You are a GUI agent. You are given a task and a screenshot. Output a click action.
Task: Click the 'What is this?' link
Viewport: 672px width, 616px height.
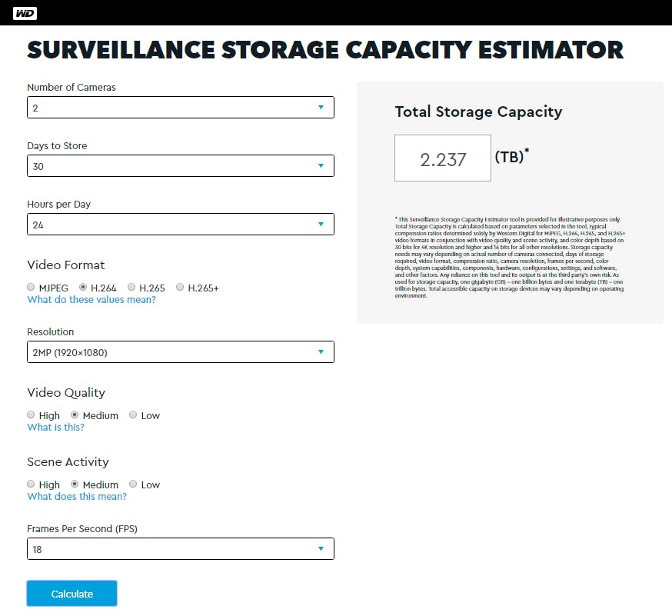pos(56,427)
